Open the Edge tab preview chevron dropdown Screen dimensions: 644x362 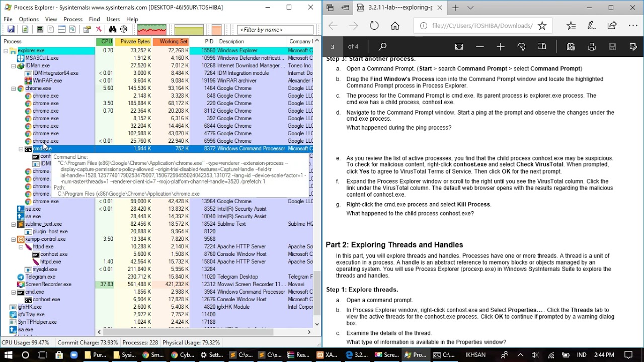470,8
